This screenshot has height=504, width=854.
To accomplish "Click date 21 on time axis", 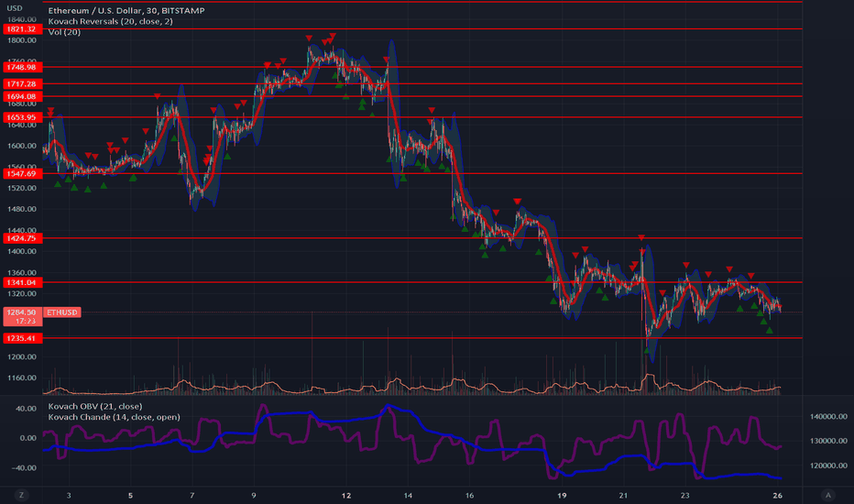I will [x=623, y=495].
